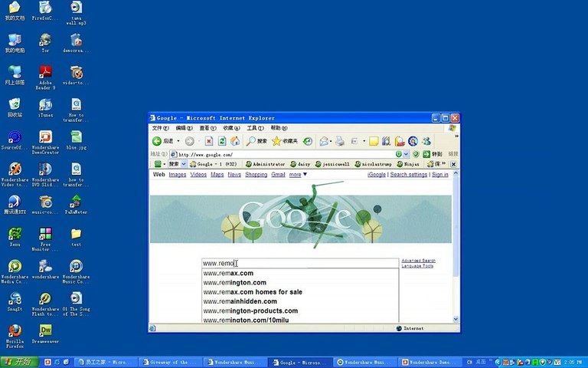Open the Shopping link on Google

(x=256, y=175)
